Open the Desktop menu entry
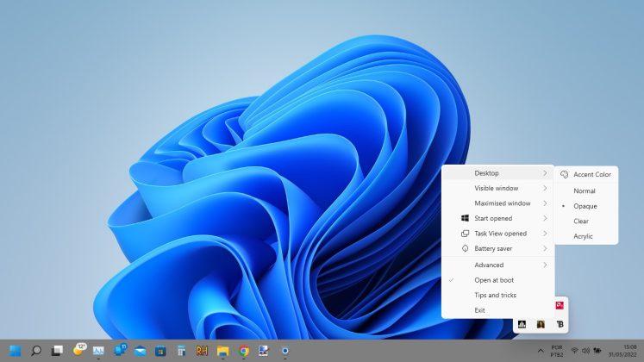644x362 pixels. (497, 173)
